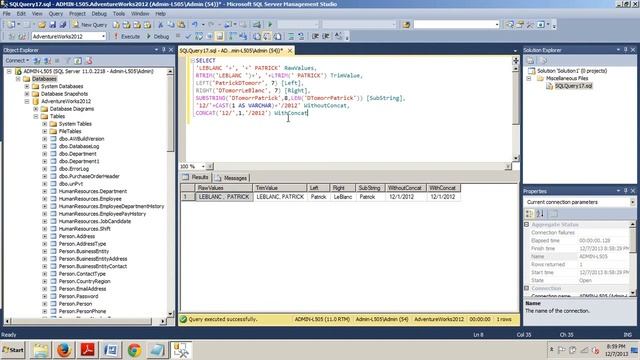This screenshot has width=640, height=360.
Task: Click Specify Values for Template Parameters icon
Action: 339,36
